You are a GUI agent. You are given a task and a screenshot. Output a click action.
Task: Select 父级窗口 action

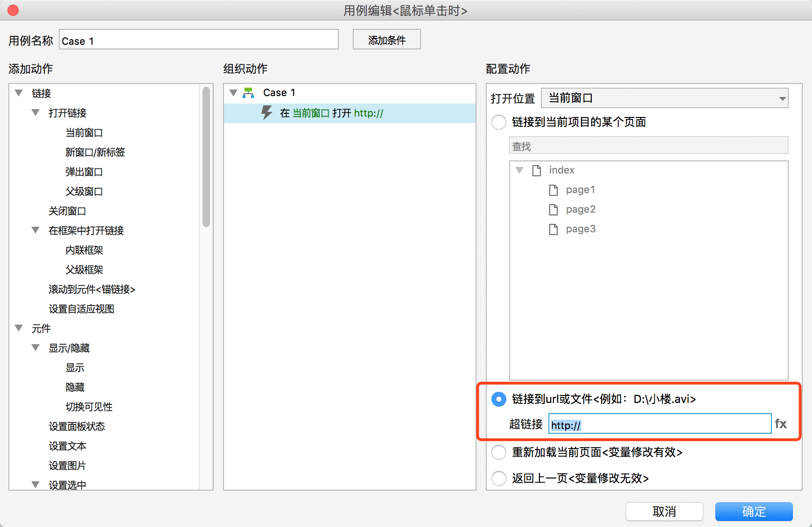click(x=84, y=192)
